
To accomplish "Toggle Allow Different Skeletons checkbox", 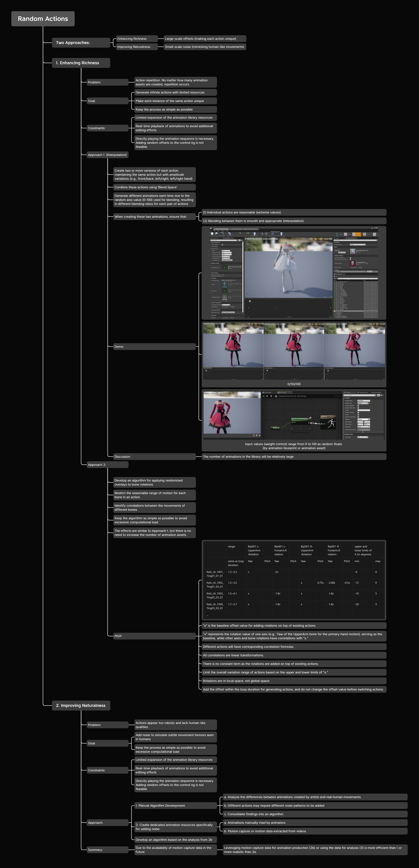I will 350,258.
